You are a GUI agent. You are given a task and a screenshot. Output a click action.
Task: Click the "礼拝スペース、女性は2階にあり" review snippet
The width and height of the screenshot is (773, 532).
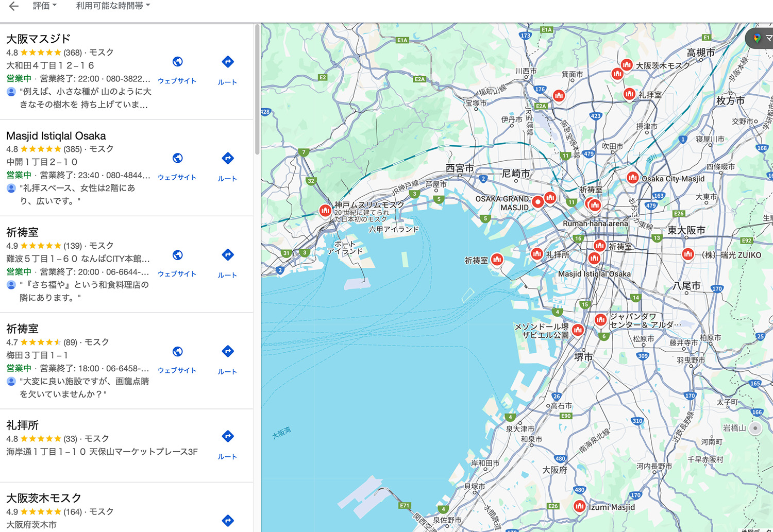coord(77,195)
